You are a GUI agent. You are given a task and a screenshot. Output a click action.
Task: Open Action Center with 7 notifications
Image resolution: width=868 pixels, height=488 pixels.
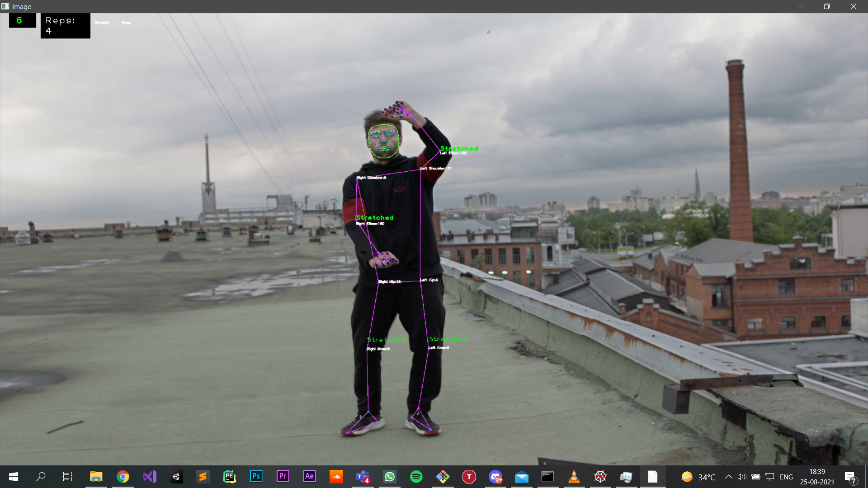click(x=850, y=477)
